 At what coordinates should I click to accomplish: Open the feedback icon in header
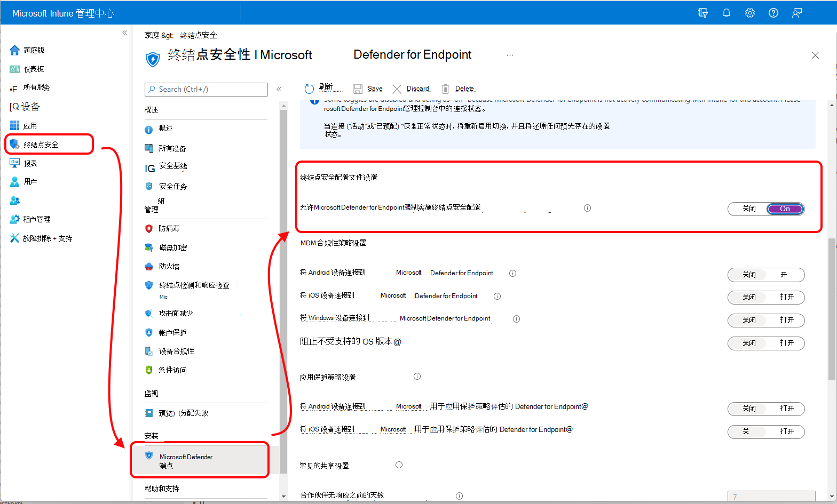[797, 13]
